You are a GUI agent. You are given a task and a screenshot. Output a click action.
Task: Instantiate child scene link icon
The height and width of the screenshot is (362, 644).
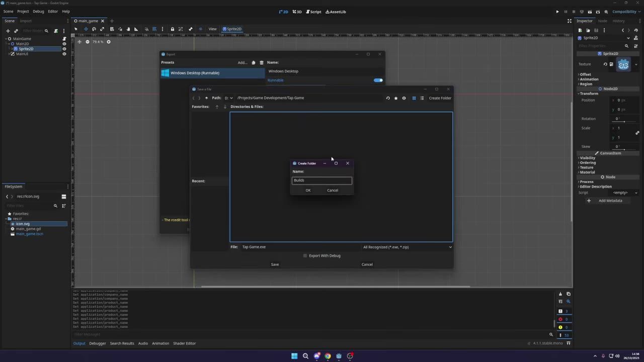[x=16, y=31]
